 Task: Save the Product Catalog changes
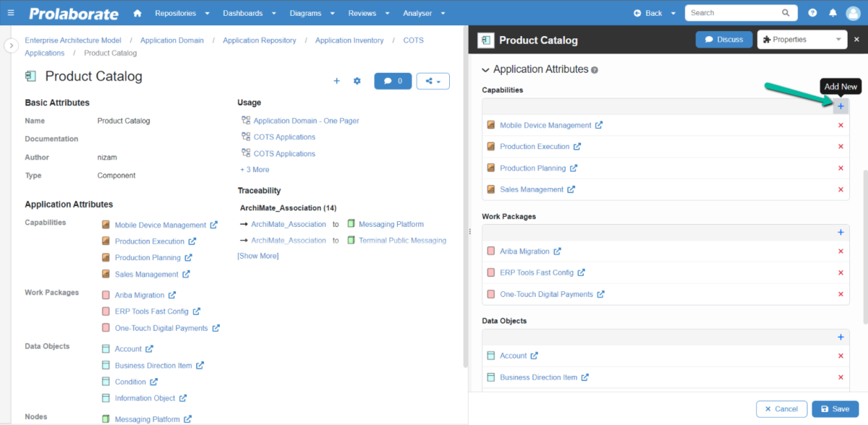point(835,408)
